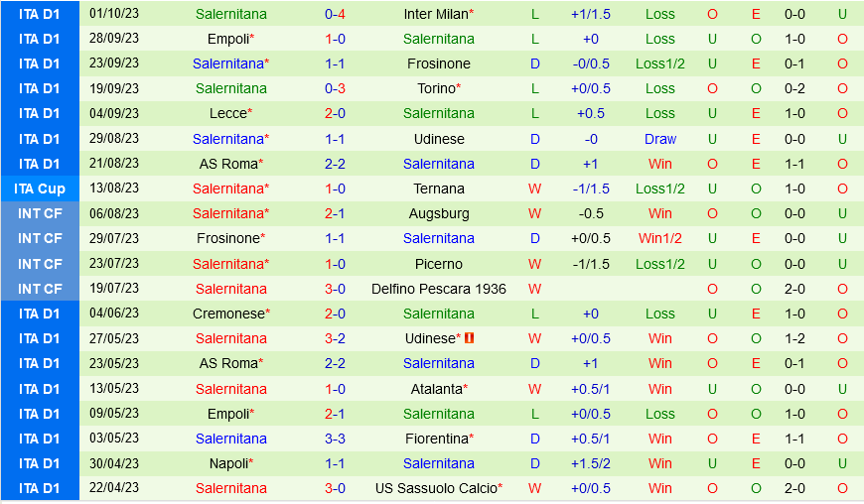Open the Atalanta team link
Viewport: 864px width, 504px height.
[x=436, y=389]
